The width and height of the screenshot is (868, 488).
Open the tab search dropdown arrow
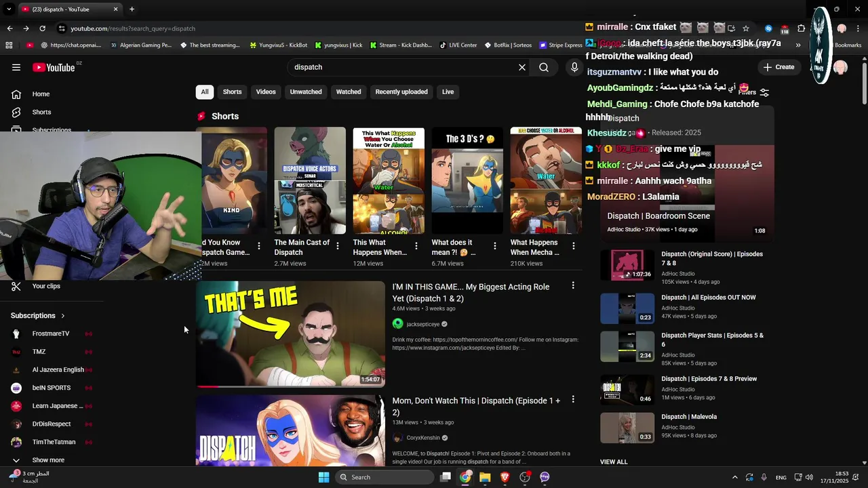click(x=9, y=9)
